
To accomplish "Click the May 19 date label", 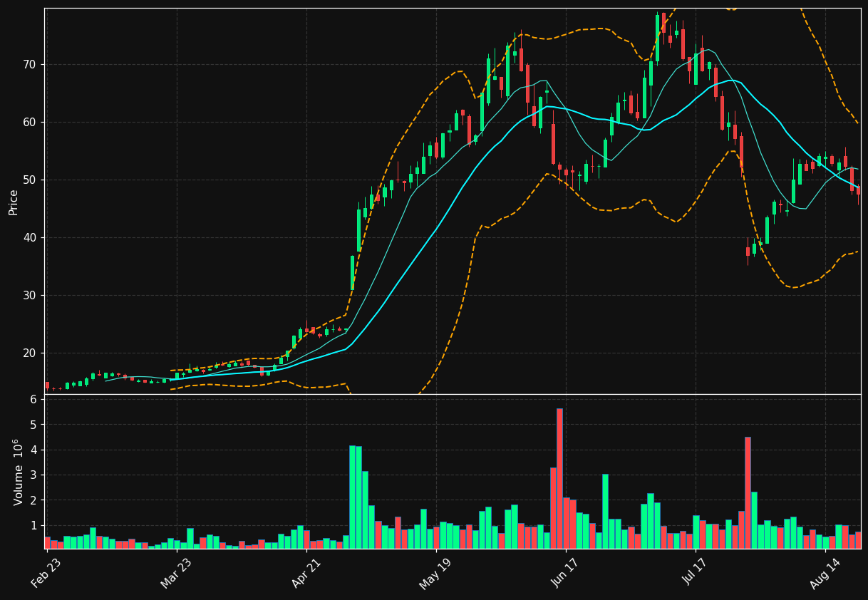I will pyautogui.click(x=435, y=574).
